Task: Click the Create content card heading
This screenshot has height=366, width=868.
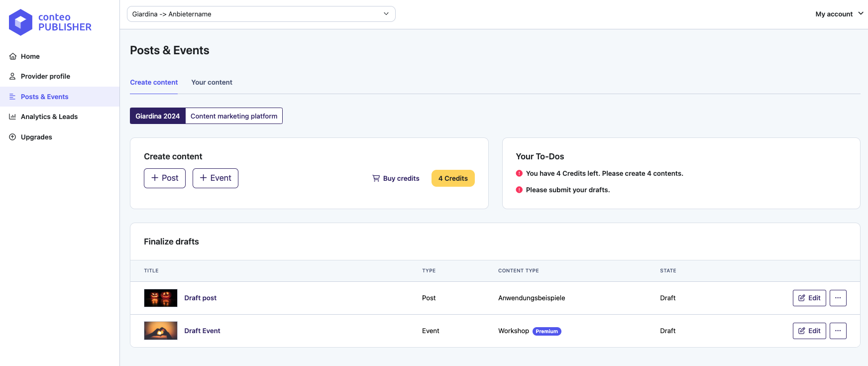Action: click(x=173, y=156)
